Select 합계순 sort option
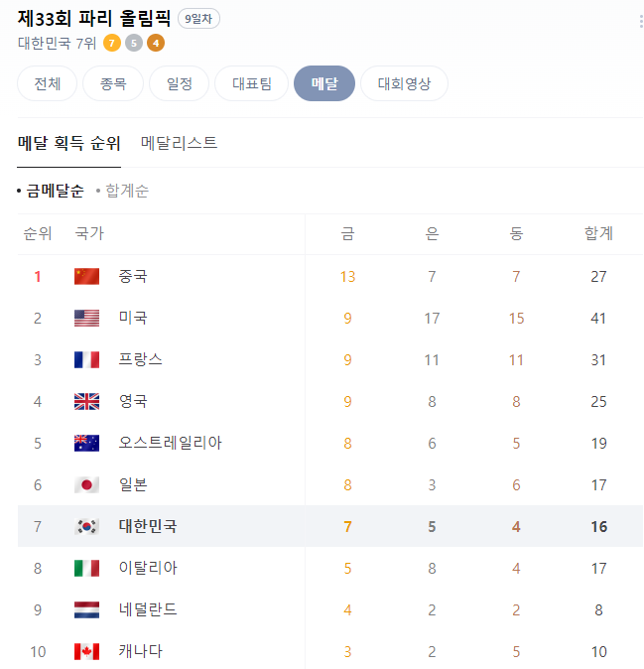644x669 pixels. click(127, 191)
